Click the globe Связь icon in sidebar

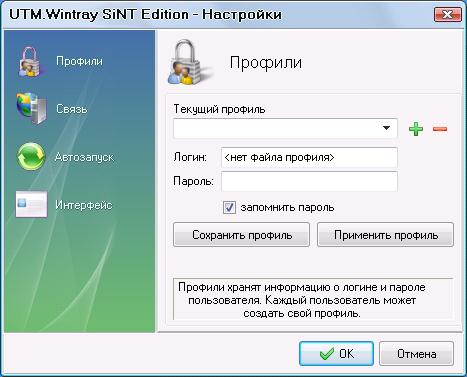click(31, 109)
